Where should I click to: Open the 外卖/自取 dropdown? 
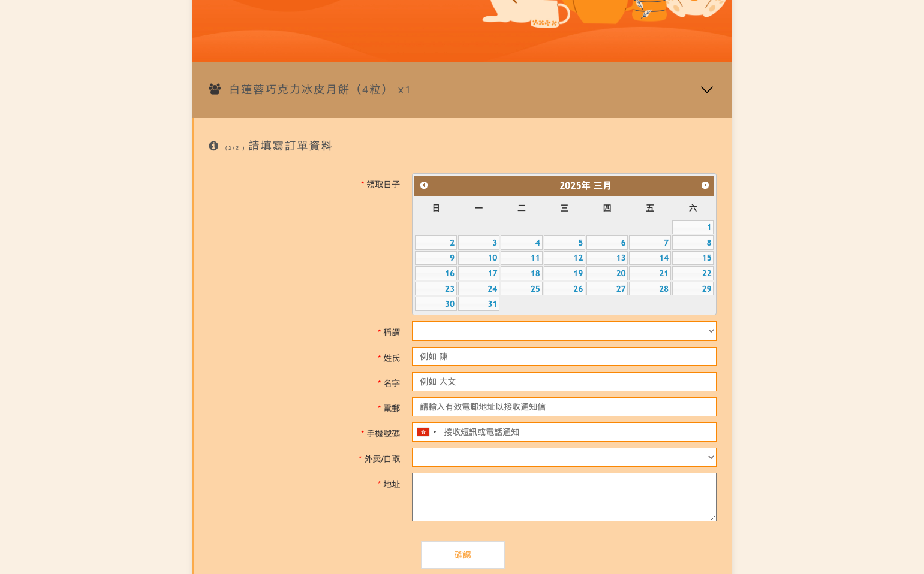564,457
